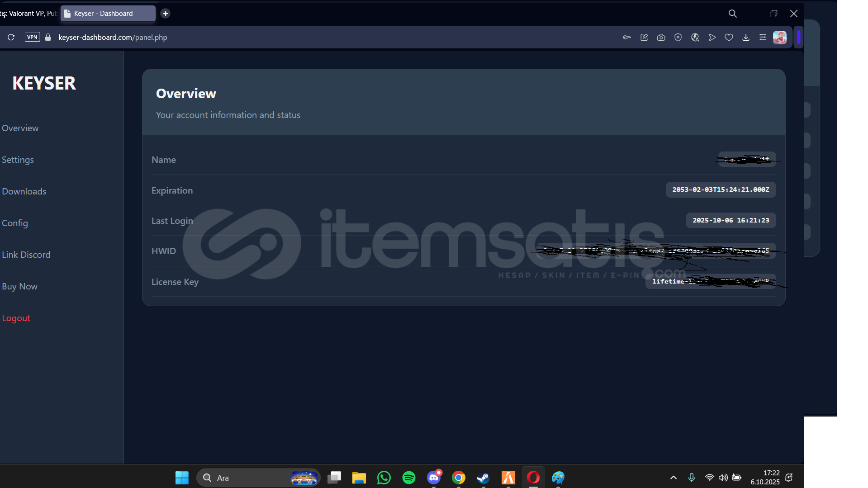Click the License Key field label

(175, 282)
